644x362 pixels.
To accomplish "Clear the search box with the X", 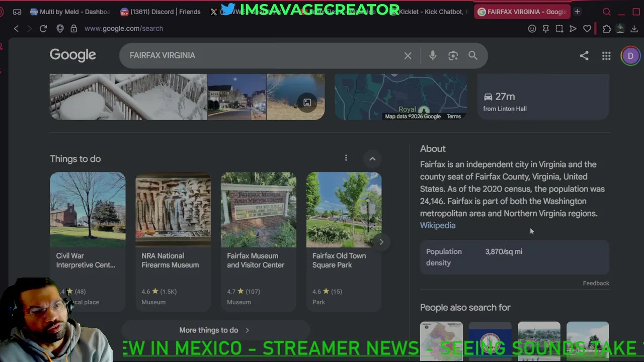I will pos(408,56).
